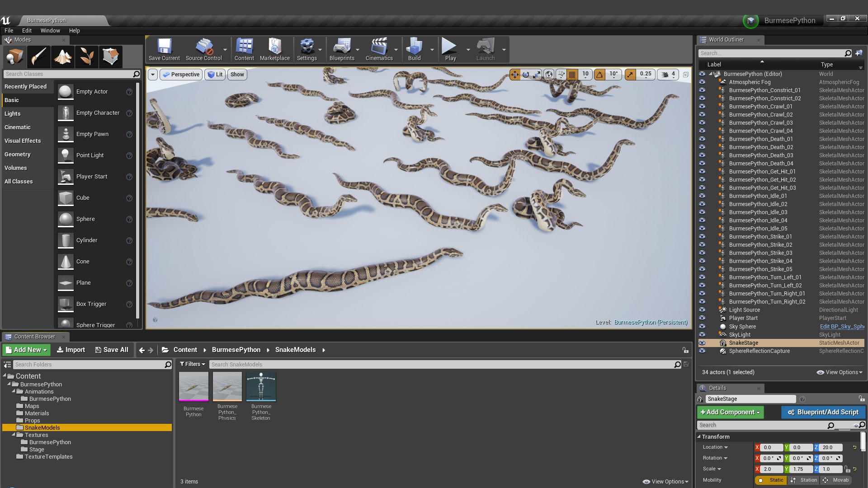Toggle surface snapping icon in viewport
This screenshot has height=488, width=868.
tap(561, 75)
